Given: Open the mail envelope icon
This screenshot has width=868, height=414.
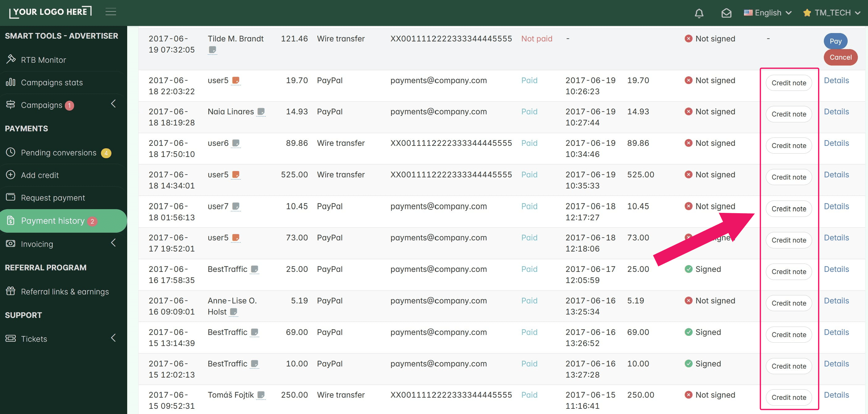Looking at the screenshot, I should click(726, 13).
